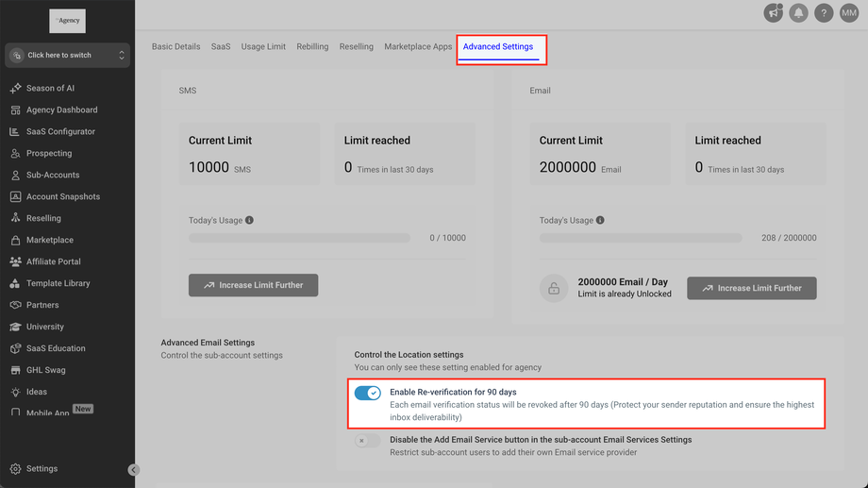Open Agency Dashboard in the sidebar
The image size is (868, 488).
click(62, 109)
